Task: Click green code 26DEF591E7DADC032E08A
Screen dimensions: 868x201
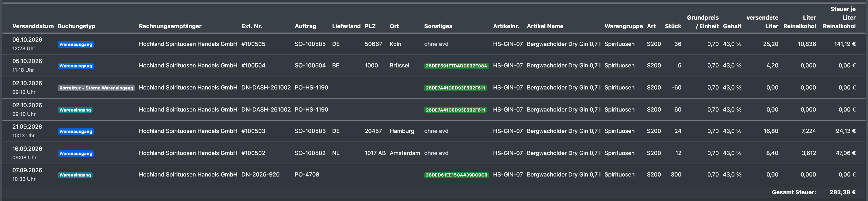Action: (x=457, y=66)
